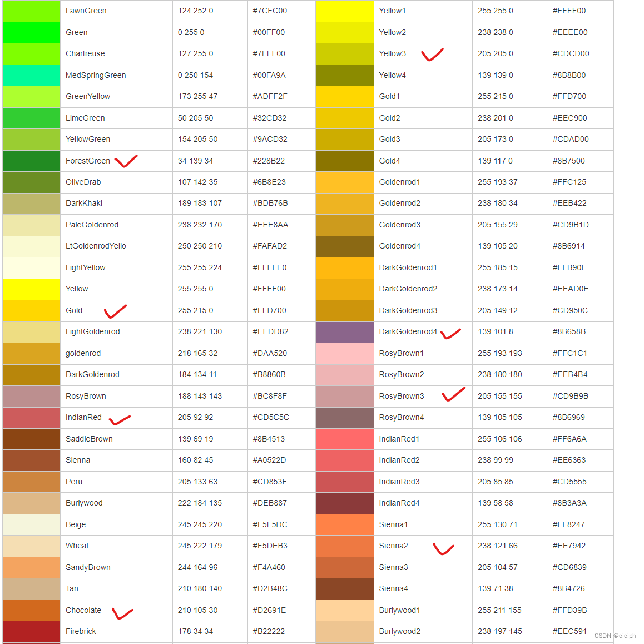Click RGB value '34 139 34'

click(196, 161)
